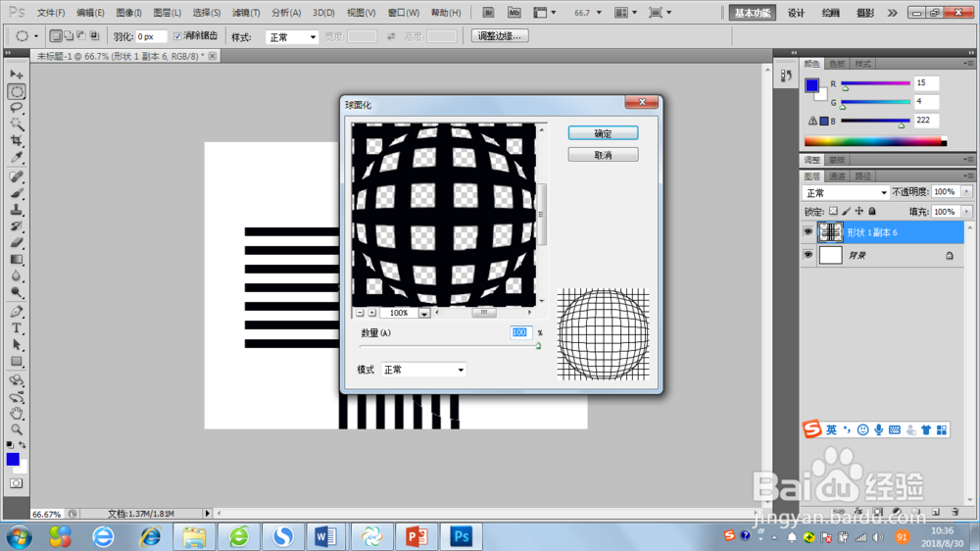Select the Hand tool
Image resolution: width=980 pixels, height=551 pixels.
pos(17,413)
